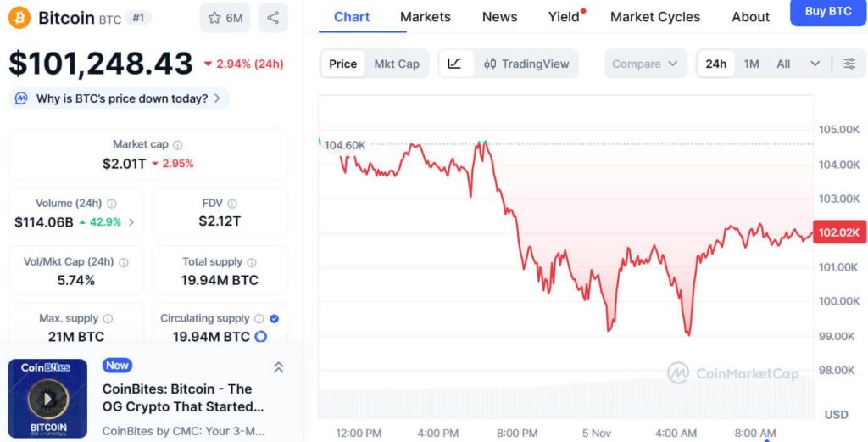Collapse the CoinBites banner chevron
Screen dimensions: 868x442
[x=278, y=367]
